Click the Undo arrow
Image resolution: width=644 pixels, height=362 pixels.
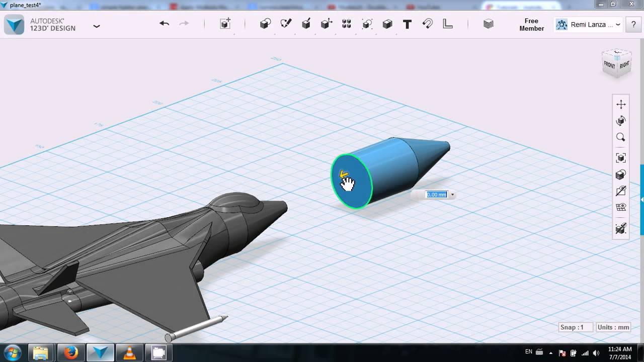pos(164,24)
